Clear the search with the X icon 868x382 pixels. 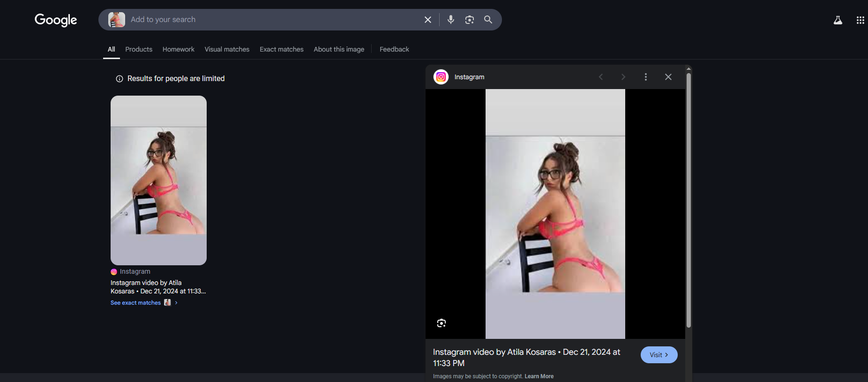pyautogui.click(x=428, y=20)
